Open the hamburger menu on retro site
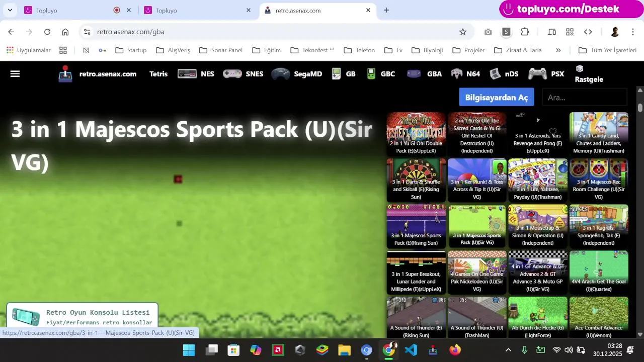This screenshot has width=644, height=362. coord(15,74)
